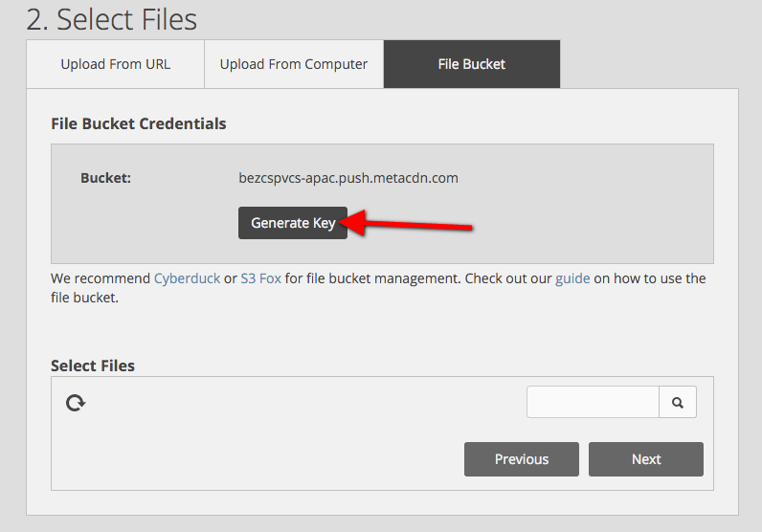
Task: Click the 'Bucket:' label
Action: point(106,178)
